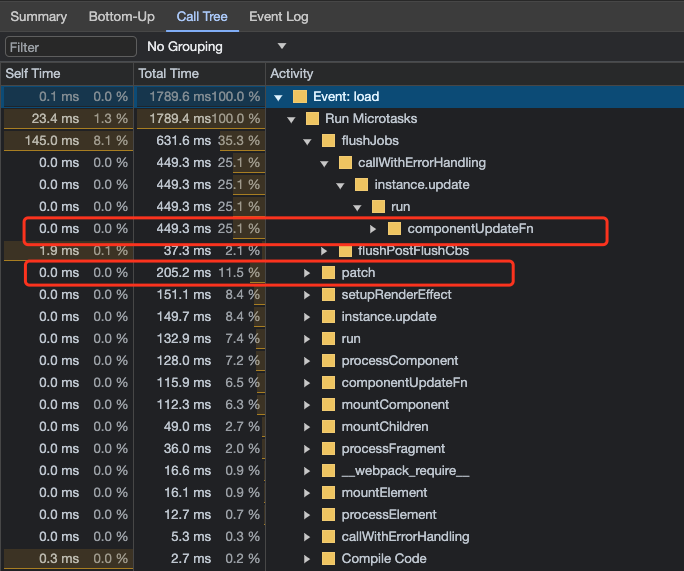This screenshot has width=684, height=571.
Task: Focus the Filter input field
Action: [x=71, y=47]
